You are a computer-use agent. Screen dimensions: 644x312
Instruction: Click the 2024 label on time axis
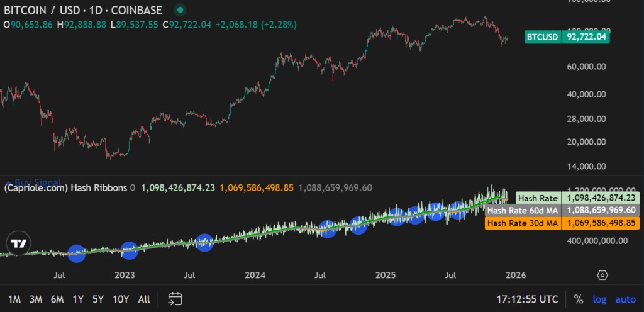click(x=255, y=276)
